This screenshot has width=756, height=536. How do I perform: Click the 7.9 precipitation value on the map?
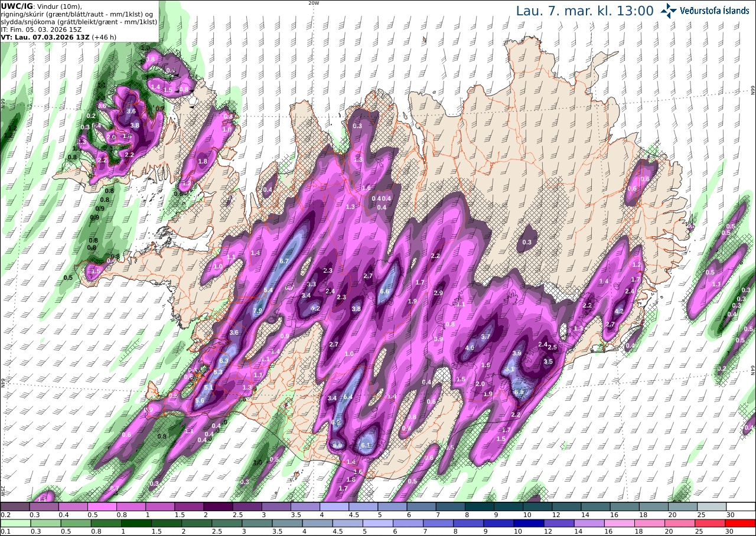point(258,311)
